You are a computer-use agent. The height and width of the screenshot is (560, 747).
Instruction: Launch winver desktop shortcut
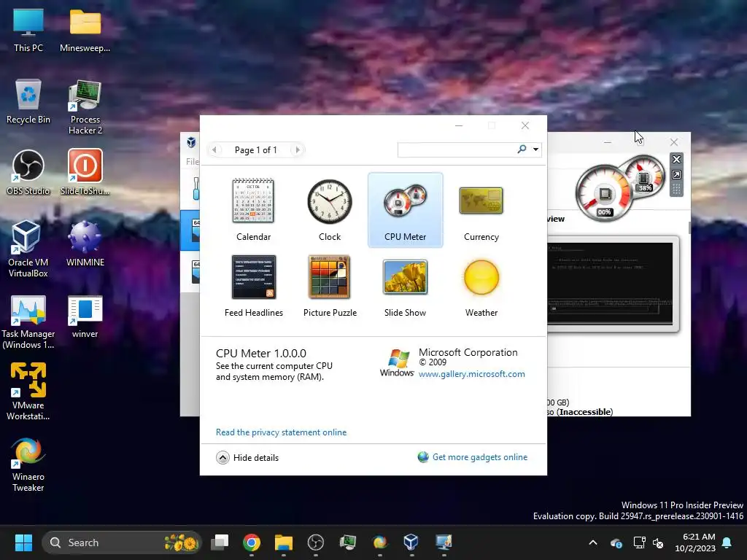(85, 316)
